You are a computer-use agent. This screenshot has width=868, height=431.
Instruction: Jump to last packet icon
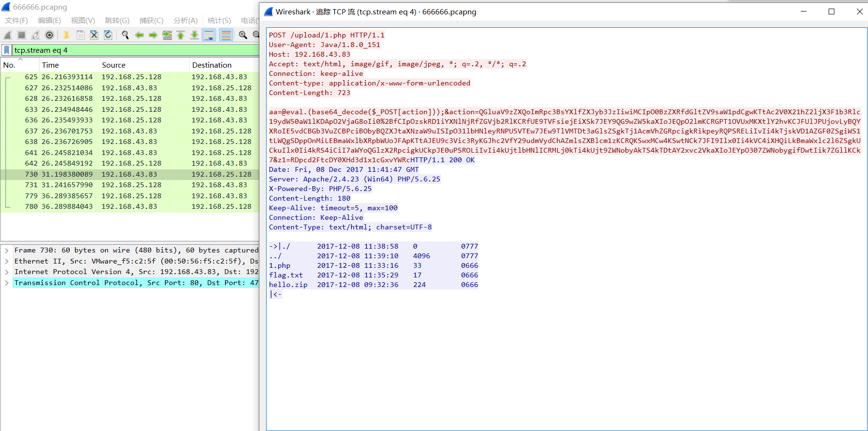pos(195,35)
